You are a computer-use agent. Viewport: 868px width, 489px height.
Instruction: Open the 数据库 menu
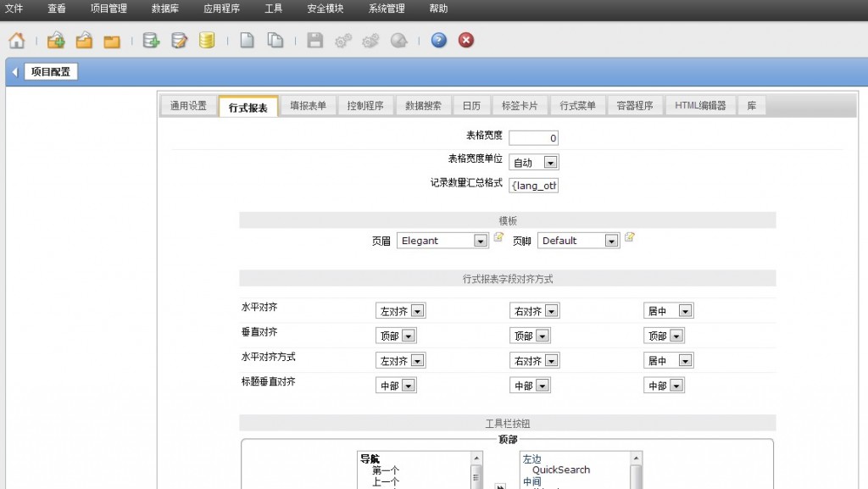(165, 8)
